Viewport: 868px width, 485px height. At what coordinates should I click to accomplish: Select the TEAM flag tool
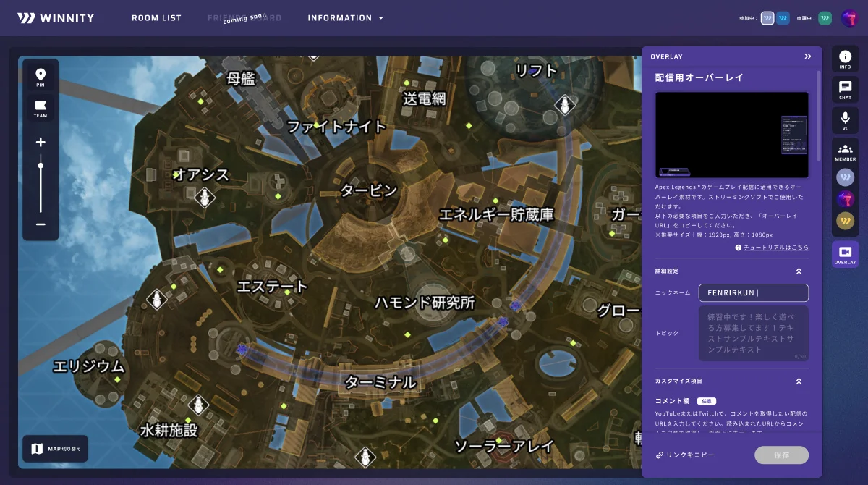pyautogui.click(x=41, y=109)
